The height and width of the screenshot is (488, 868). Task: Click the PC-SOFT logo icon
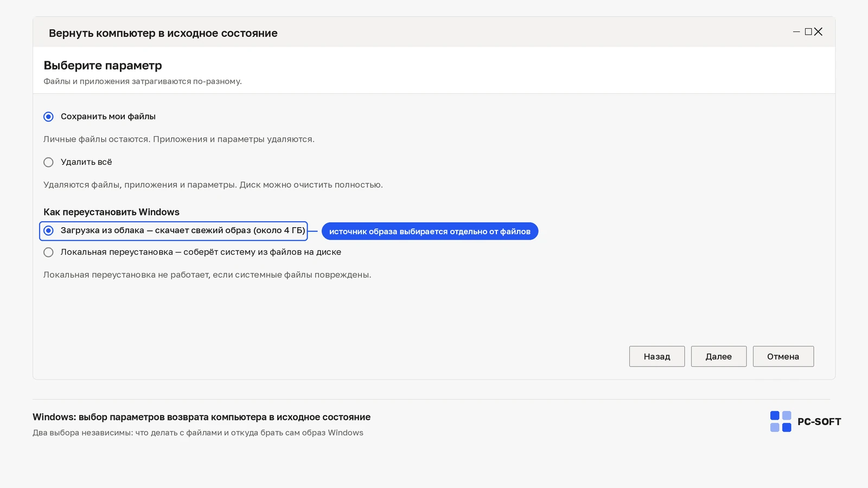tap(781, 421)
